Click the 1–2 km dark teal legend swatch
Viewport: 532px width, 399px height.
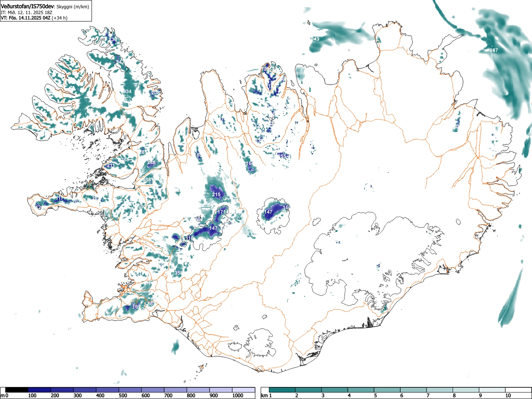pos(283,390)
